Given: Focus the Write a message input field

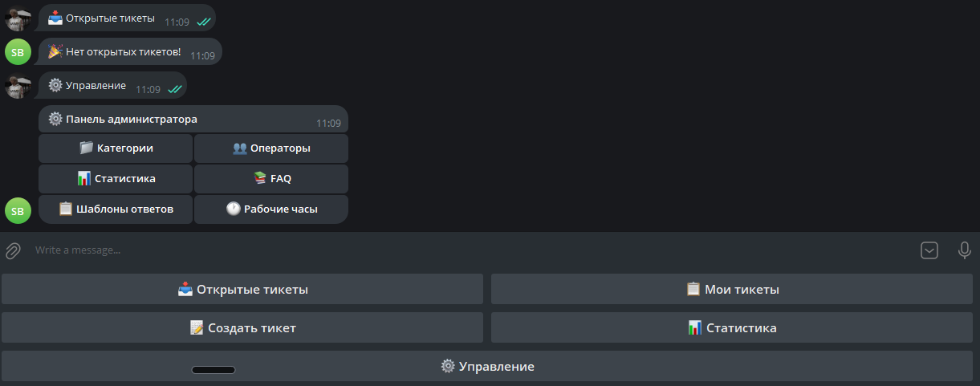Looking at the screenshot, I should point(466,250).
